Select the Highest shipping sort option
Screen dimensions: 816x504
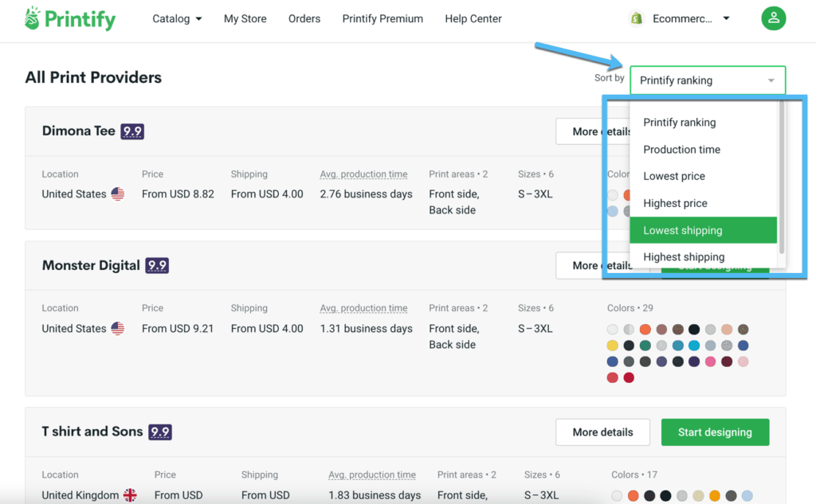[703, 257]
